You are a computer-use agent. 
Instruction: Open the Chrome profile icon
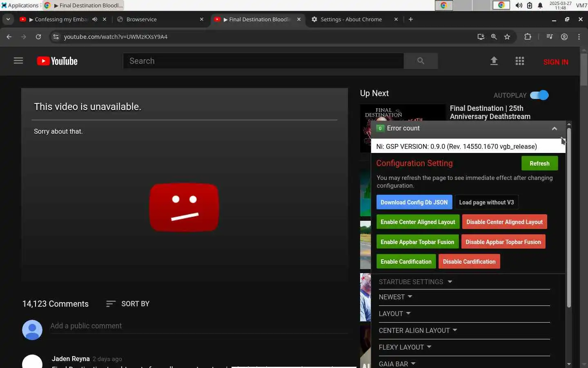(x=564, y=37)
